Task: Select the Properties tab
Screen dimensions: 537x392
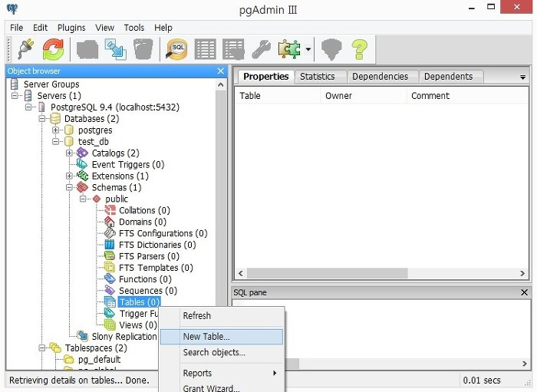Action: tap(265, 77)
